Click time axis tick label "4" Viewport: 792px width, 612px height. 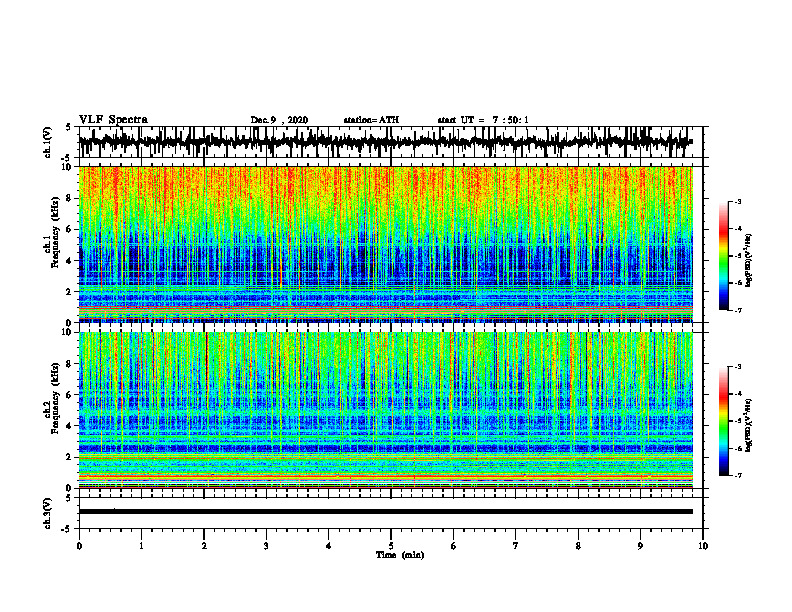pyautogui.click(x=329, y=546)
